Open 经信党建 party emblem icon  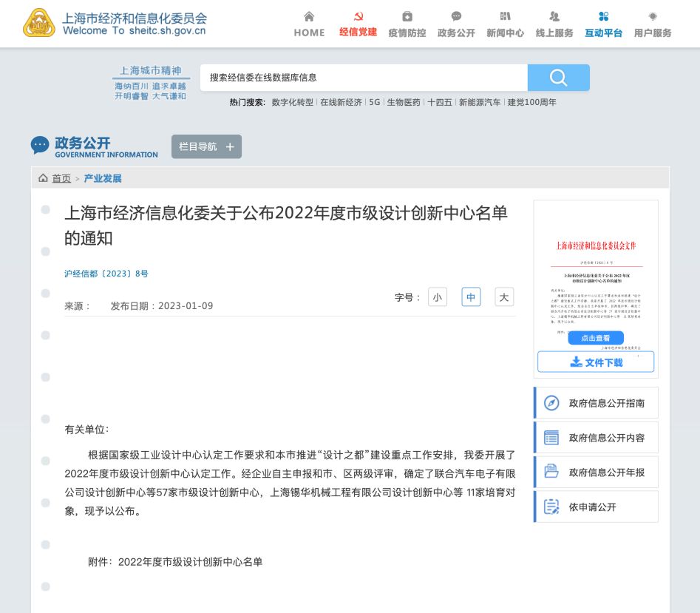(x=359, y=17)
